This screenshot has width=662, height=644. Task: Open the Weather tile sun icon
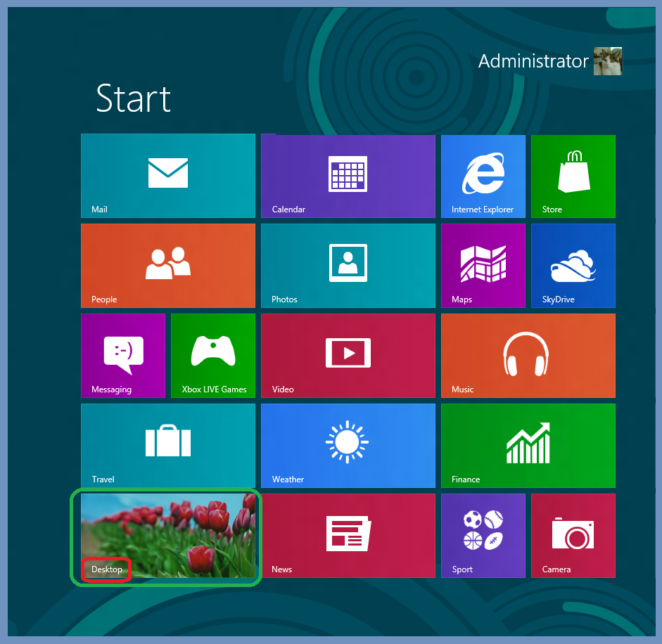point(347,442)
